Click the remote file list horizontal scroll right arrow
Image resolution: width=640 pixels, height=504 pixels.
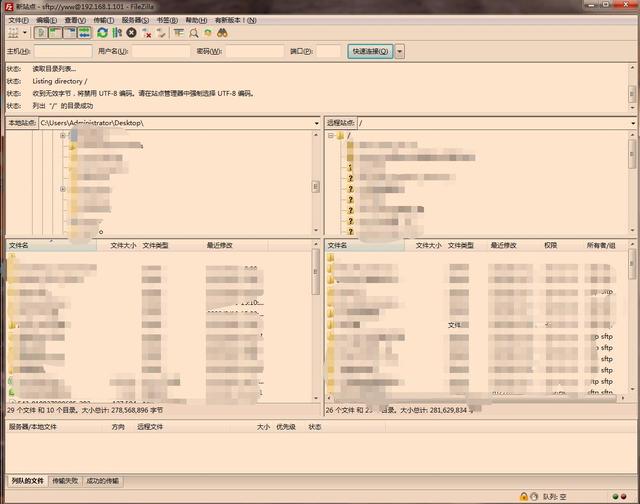(623, 397)
